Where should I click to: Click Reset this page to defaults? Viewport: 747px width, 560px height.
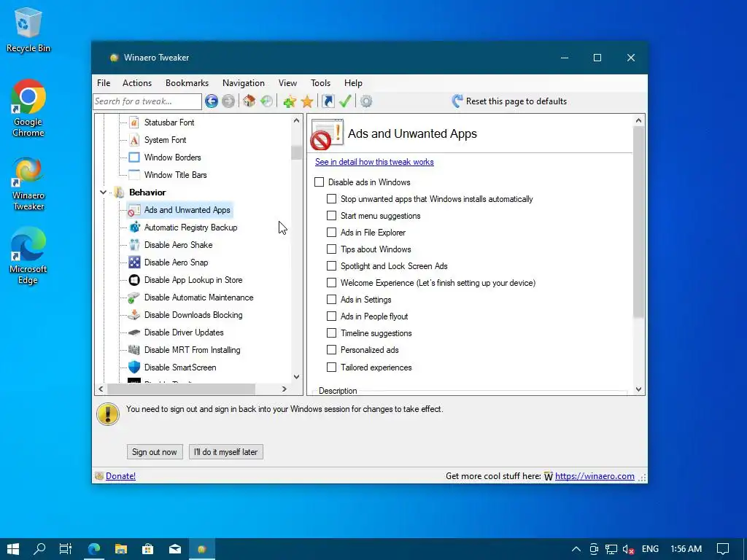tap(509, 101)
